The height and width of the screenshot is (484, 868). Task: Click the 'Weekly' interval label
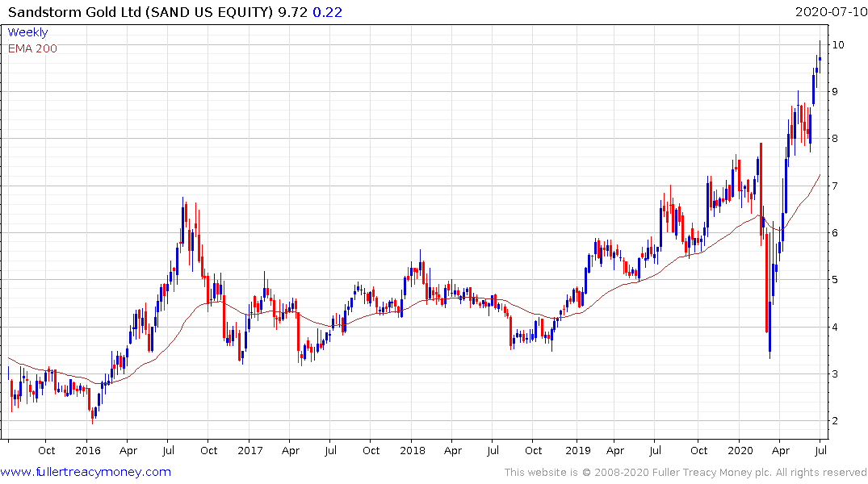[x=27, y=32]
